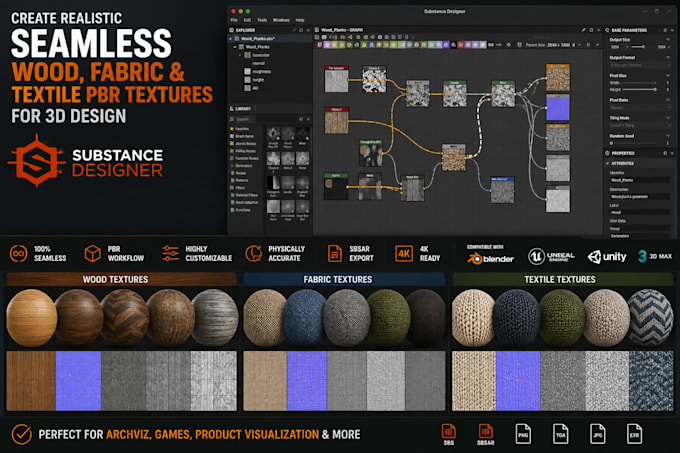
Task: Select the roughness output in Explorer
Action: [258, 72]
